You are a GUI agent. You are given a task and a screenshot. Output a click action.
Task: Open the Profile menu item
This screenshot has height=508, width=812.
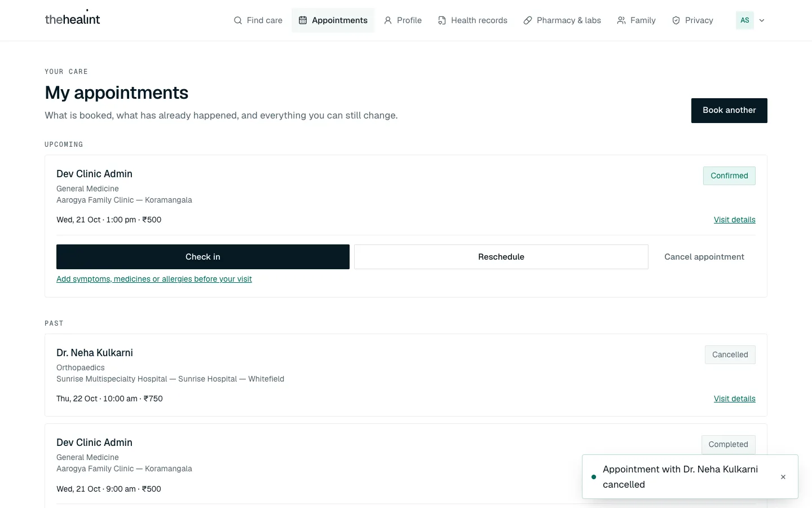tap(403, 20)
